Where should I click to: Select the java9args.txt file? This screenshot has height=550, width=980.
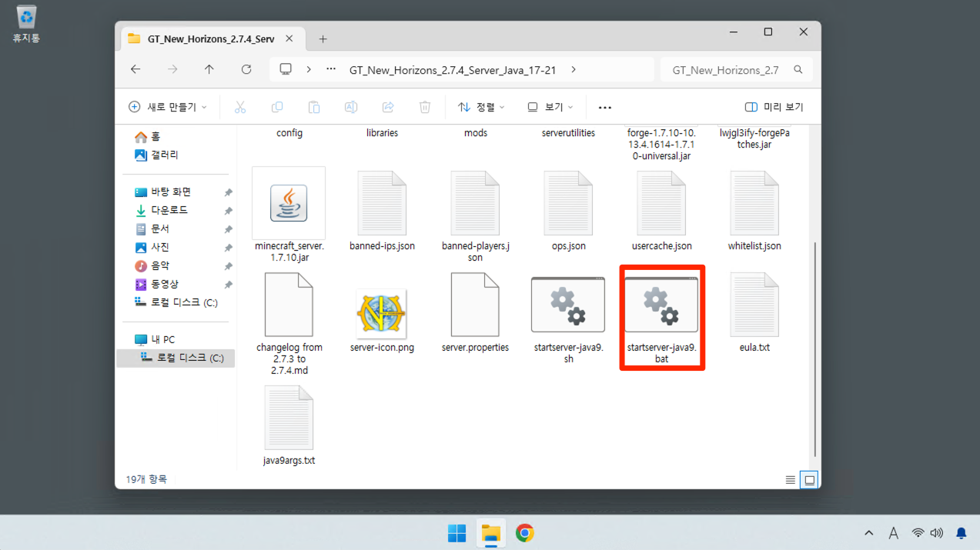coord(289,426)
